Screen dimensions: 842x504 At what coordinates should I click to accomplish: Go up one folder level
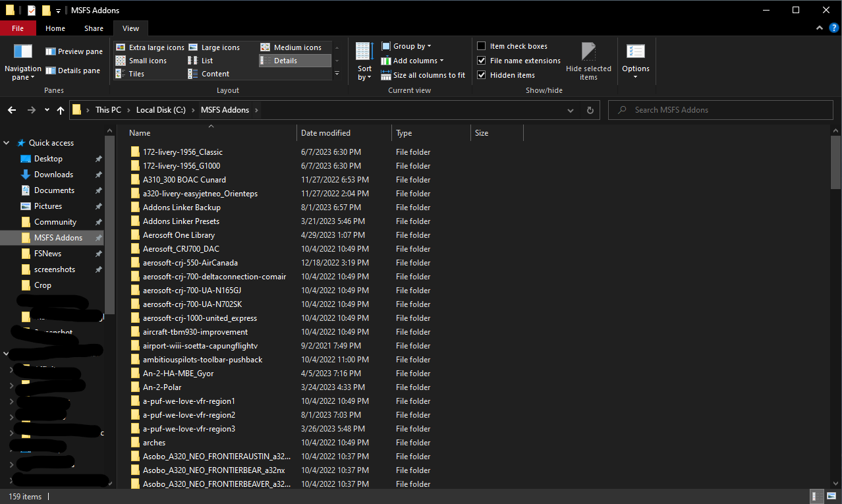coord(61,110)
